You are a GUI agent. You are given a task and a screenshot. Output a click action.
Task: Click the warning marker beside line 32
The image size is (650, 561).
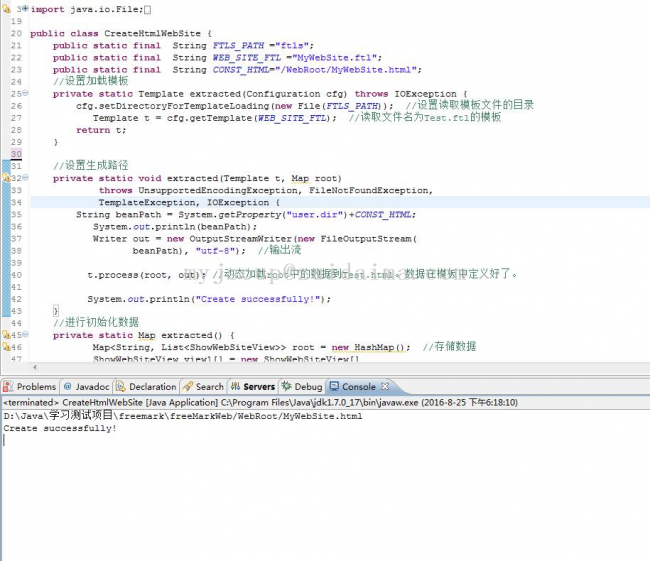point(5,178)
